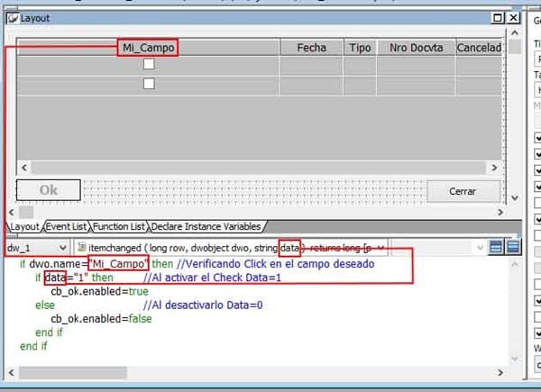Image resolution: width=541 pixels, height=392 pixels.
Task: Click the script editor scroll down arrow
Action: tap(515, 359)
